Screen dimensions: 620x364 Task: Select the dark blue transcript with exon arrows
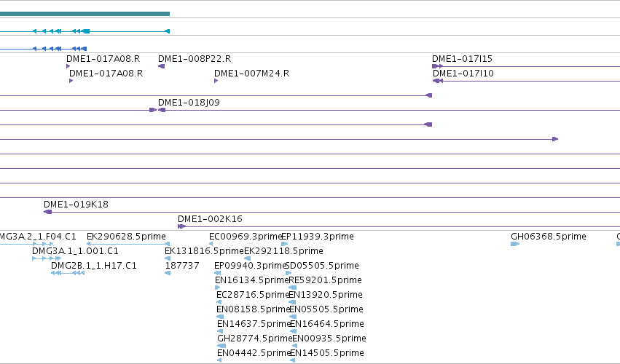pyautogui.click(x=43, y=49)
